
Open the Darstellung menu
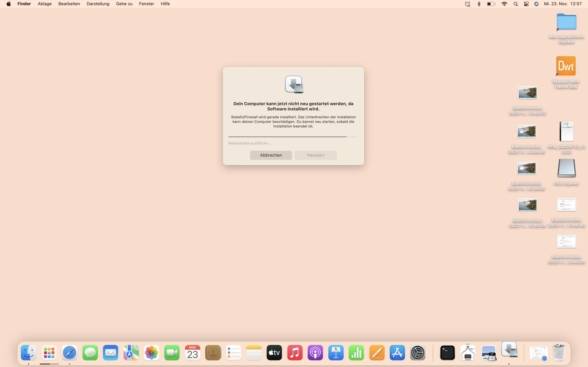point(98,4)
